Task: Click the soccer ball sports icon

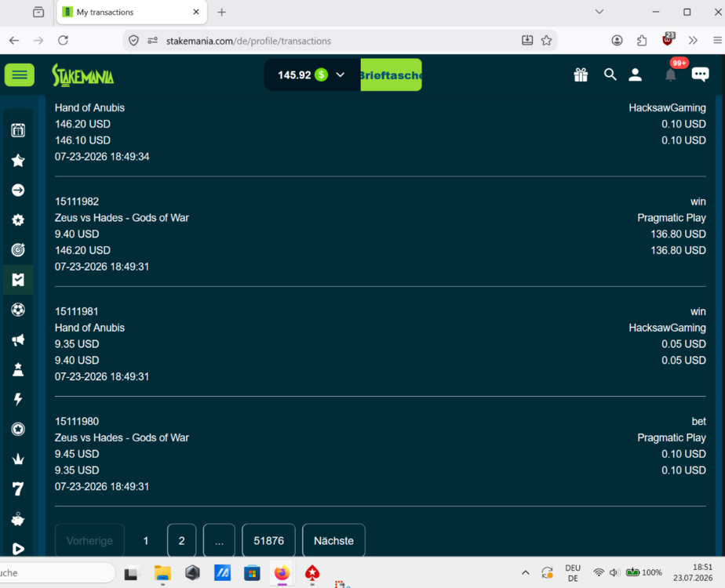Action: (18, 310)
